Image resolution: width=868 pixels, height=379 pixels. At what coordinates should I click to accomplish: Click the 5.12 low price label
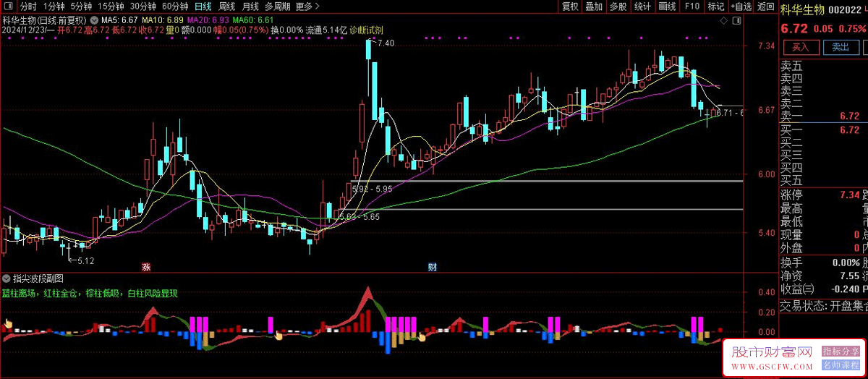coord(85,260)
